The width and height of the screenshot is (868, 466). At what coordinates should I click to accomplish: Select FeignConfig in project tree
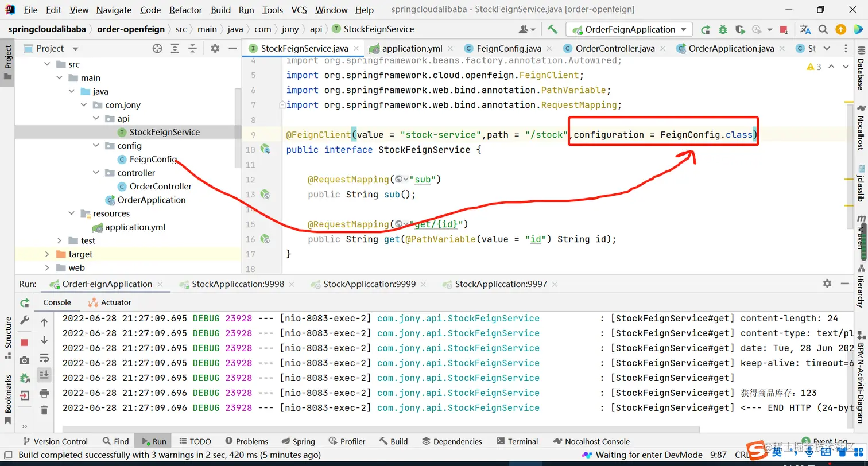[153, 160]
